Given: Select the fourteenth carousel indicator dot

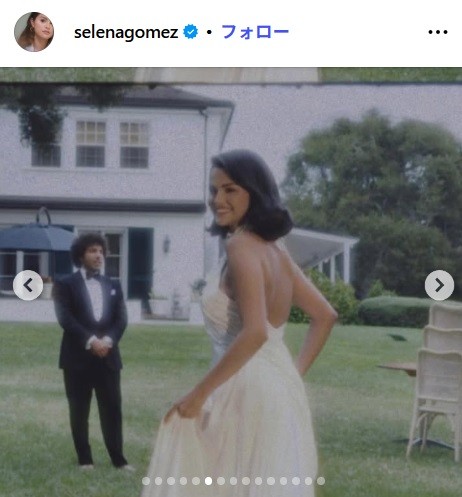Looking at the screenshot, I should (x=308, y=481).
